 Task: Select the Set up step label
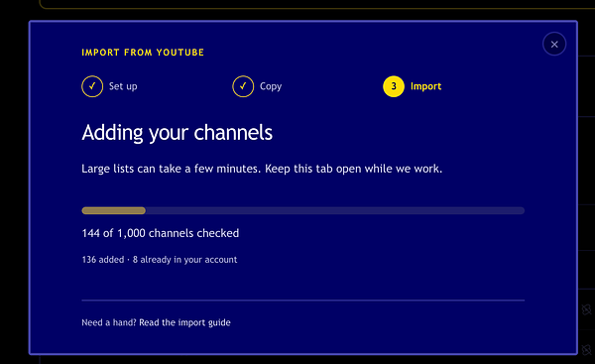pos(123,86)
